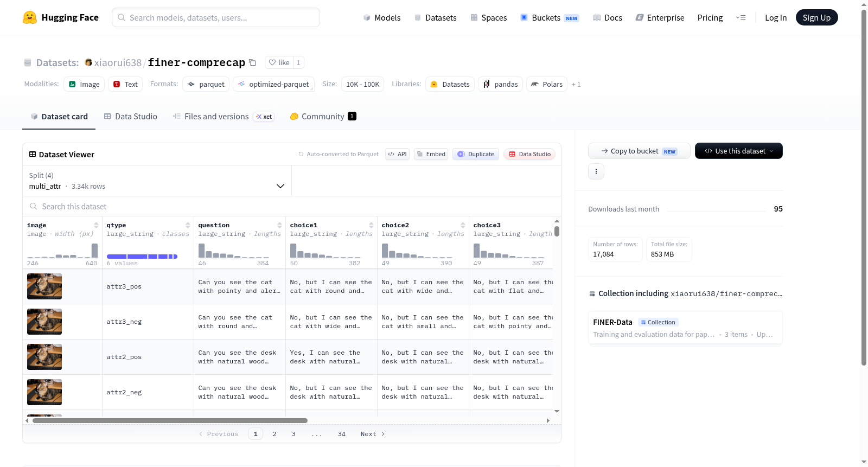Select the optimized-parquet format tag
The width and height of the screenshot is (868, 467).
[x=273, y=84]
